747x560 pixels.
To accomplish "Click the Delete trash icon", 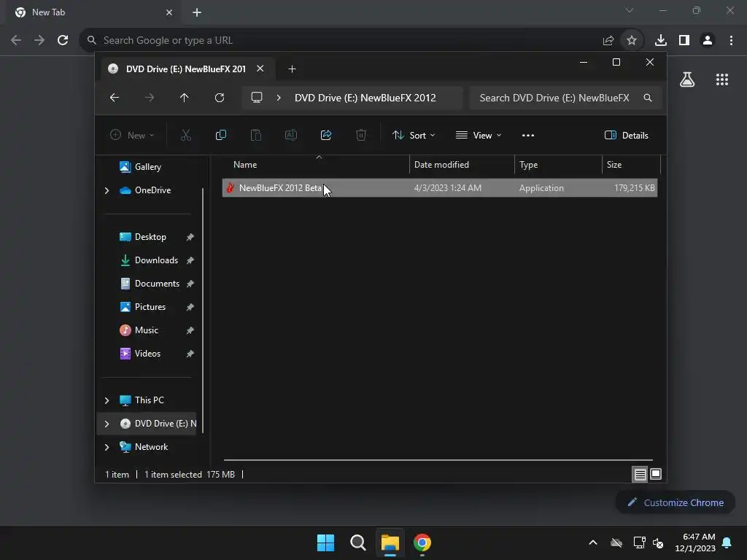I will point(361,135).
